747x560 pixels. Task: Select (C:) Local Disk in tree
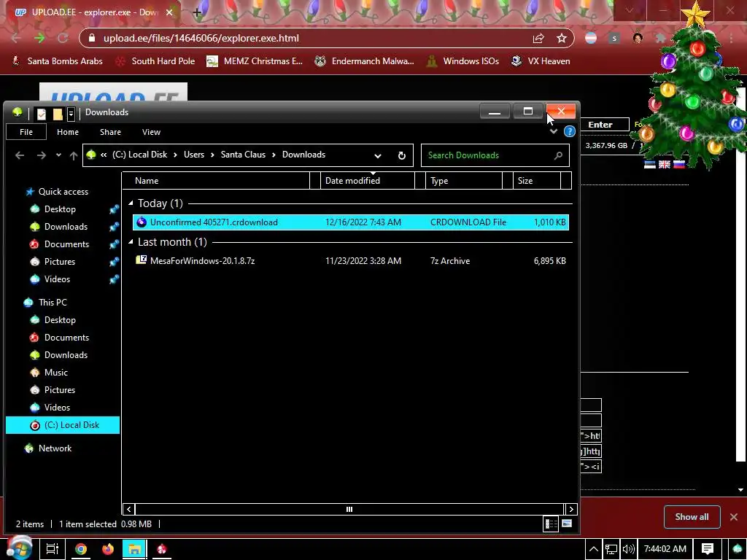[x=63, y=425]
